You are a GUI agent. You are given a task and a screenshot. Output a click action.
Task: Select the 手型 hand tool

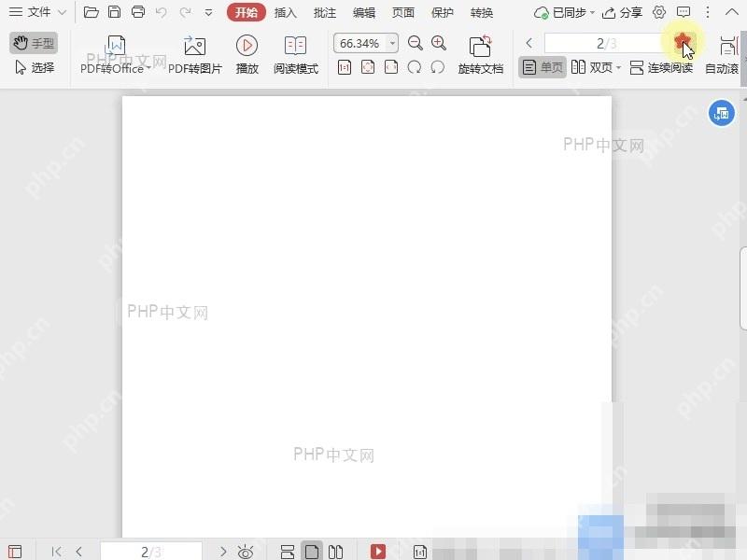pyautogui.click(x=34, y=43)
